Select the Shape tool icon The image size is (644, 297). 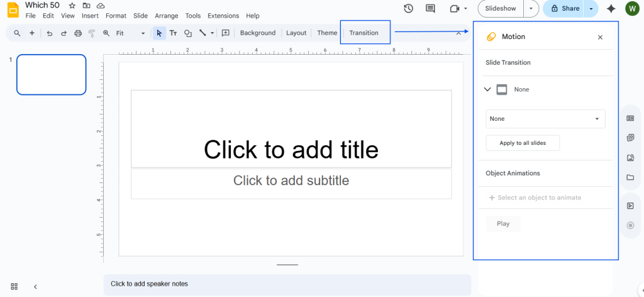[187, 33]
